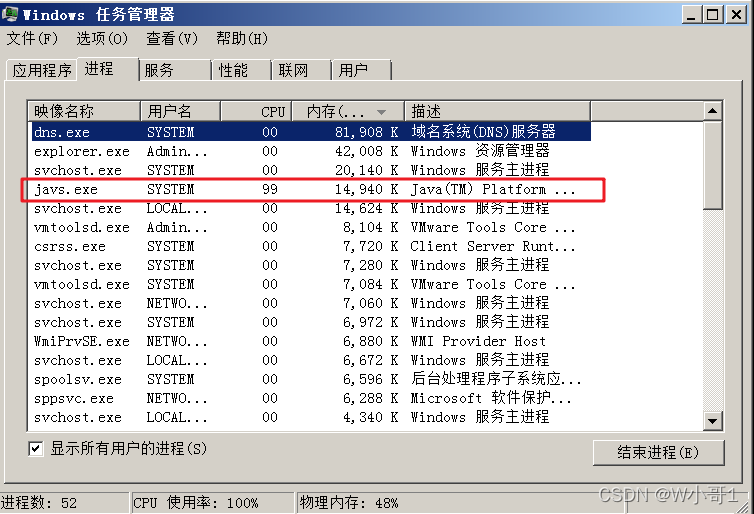This screenshot has width=754, height=514.
Task: Sort by 用户名 column header
Action: point(181,112)
